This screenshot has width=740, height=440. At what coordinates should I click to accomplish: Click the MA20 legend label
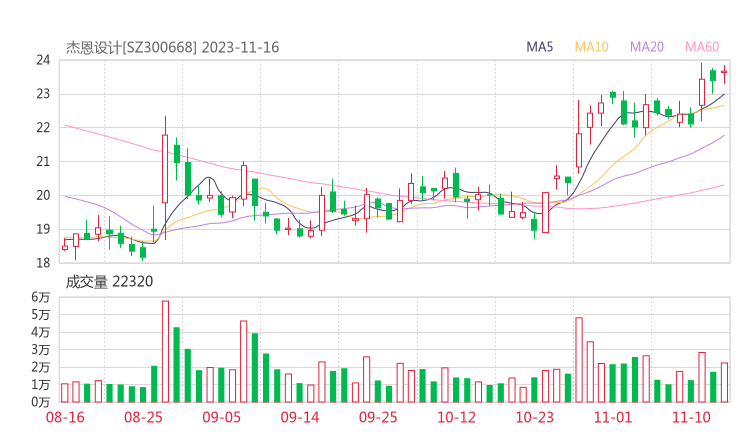(647, 47)
